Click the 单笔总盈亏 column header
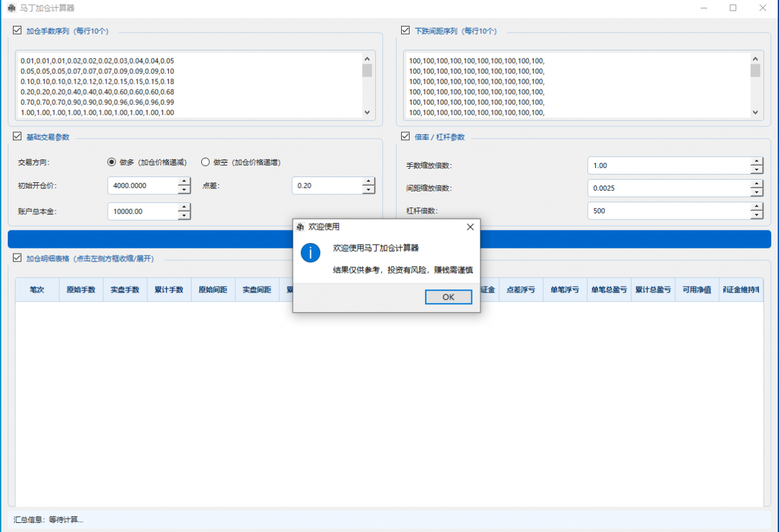779x532 pixels. coord(609,290)
